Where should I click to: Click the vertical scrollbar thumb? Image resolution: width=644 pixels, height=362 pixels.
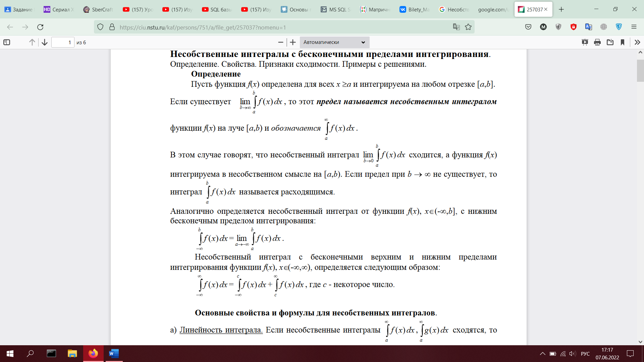click(x=640, y=70)
